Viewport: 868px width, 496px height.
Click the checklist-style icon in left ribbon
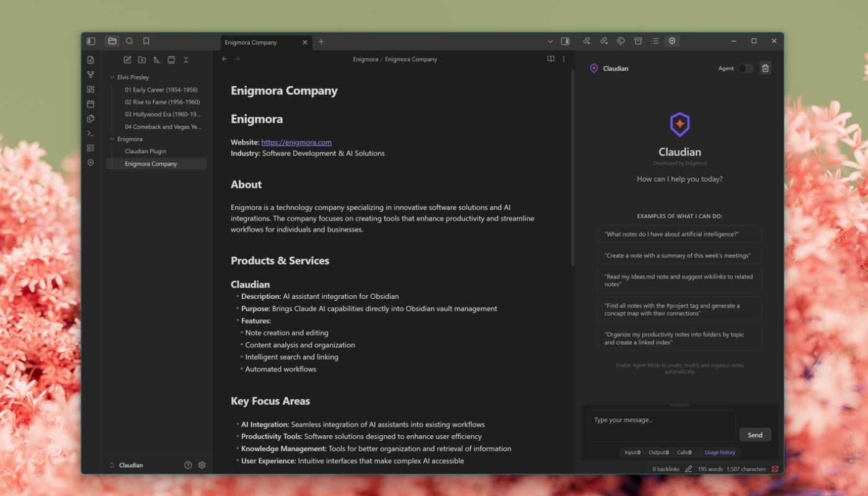[x=91, y=148]
